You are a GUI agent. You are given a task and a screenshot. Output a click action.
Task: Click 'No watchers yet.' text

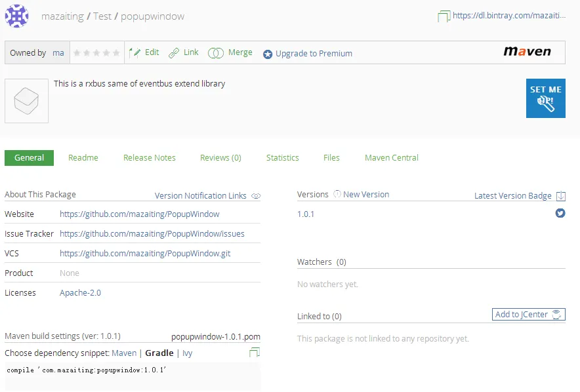[328, 284]
